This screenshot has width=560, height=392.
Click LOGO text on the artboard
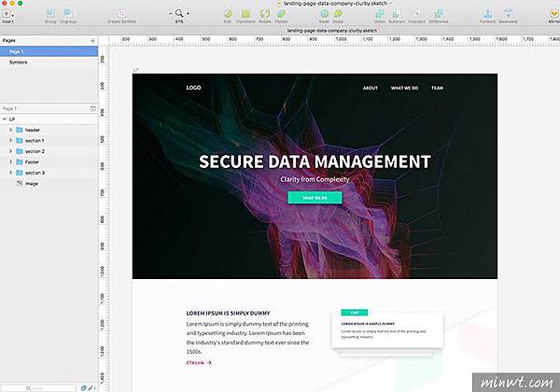click(193, 88)
